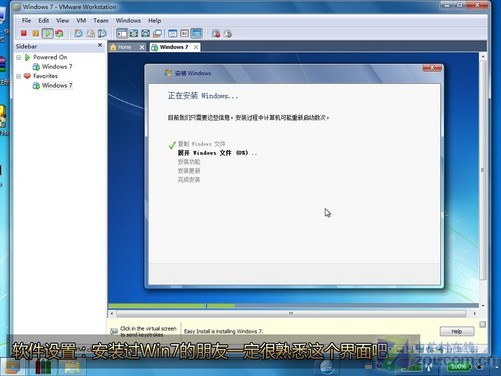501x376 pixels.
Task: Click the Revert to snapshot toolbar icon
Action: coord(90,33)
